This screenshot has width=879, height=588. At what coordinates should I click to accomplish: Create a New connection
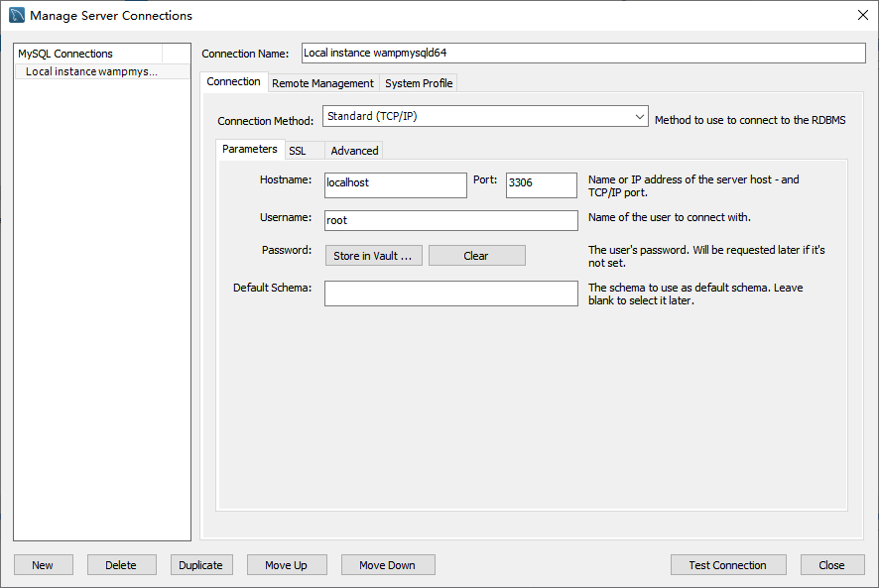click(x=43, y=564)
